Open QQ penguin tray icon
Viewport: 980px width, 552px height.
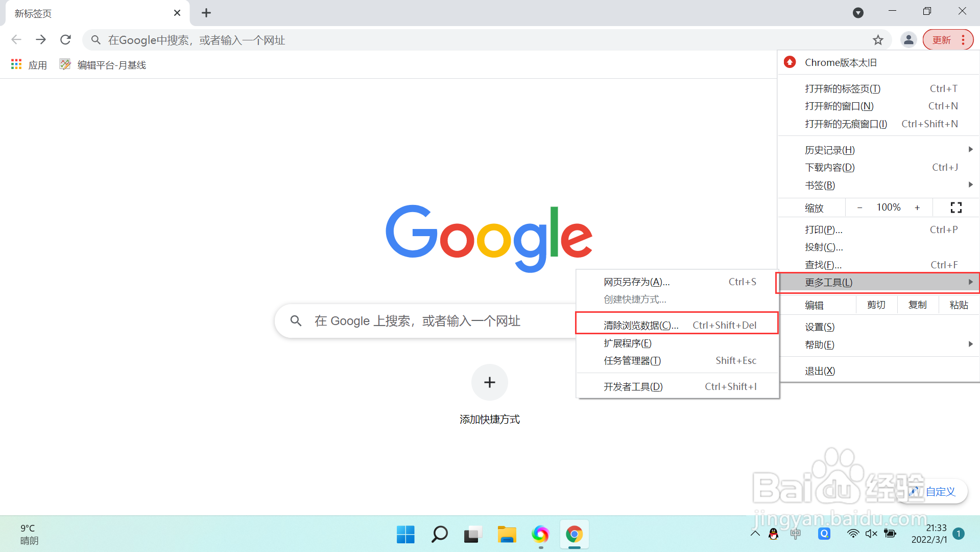tap(774, 534)
